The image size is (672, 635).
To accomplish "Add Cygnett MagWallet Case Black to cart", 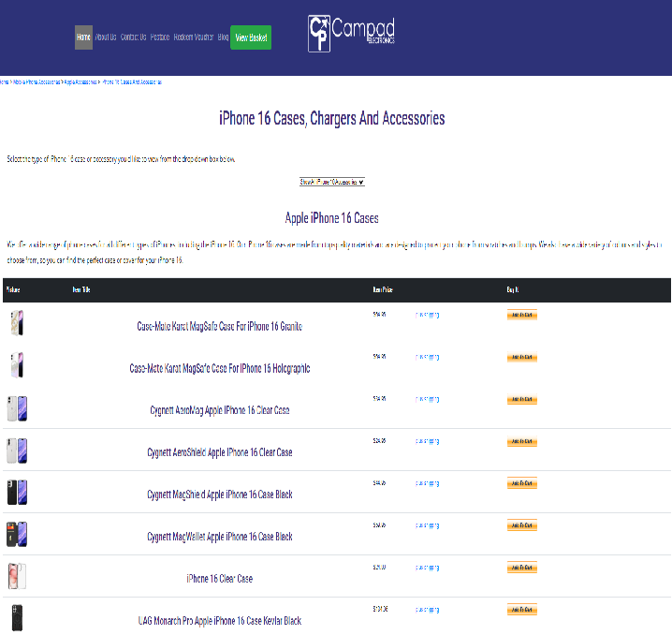I will pyautogui.click(x=522, y=525).
